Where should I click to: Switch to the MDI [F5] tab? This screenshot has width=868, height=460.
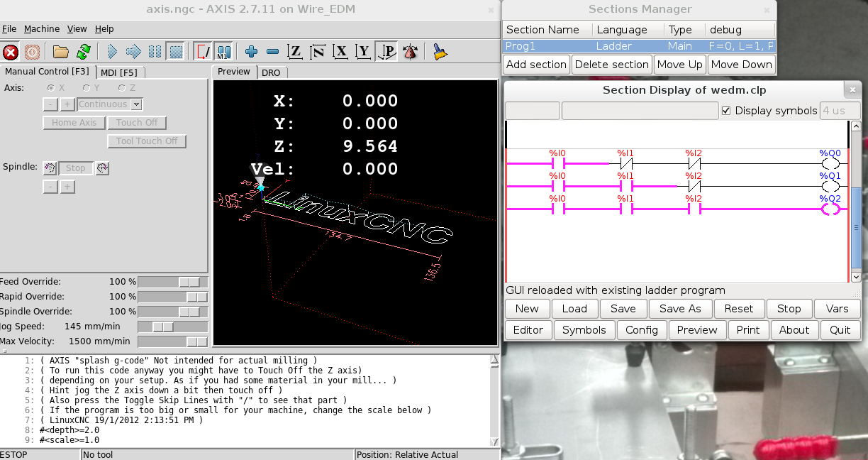coord(118,72)
